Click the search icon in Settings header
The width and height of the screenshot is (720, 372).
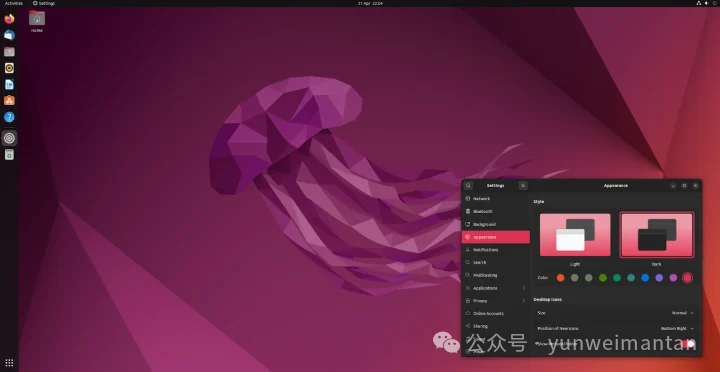[x=468, y=186]
